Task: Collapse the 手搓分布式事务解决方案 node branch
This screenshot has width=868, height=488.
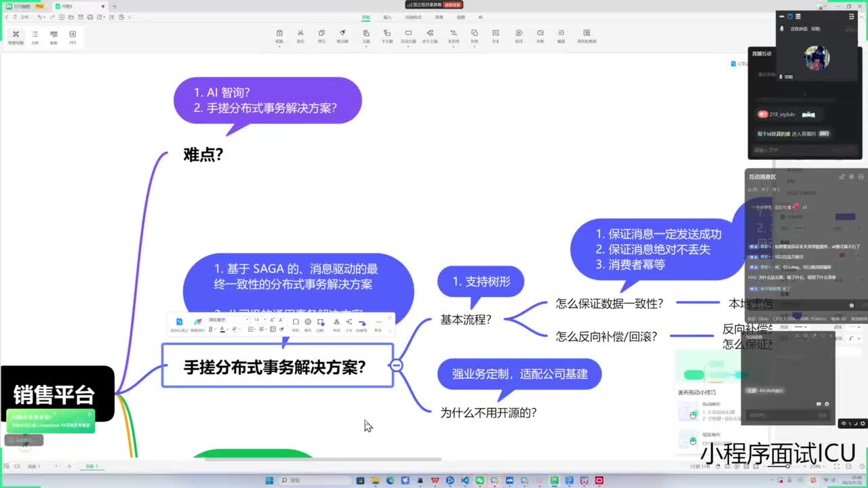Action: click(397, 365)
